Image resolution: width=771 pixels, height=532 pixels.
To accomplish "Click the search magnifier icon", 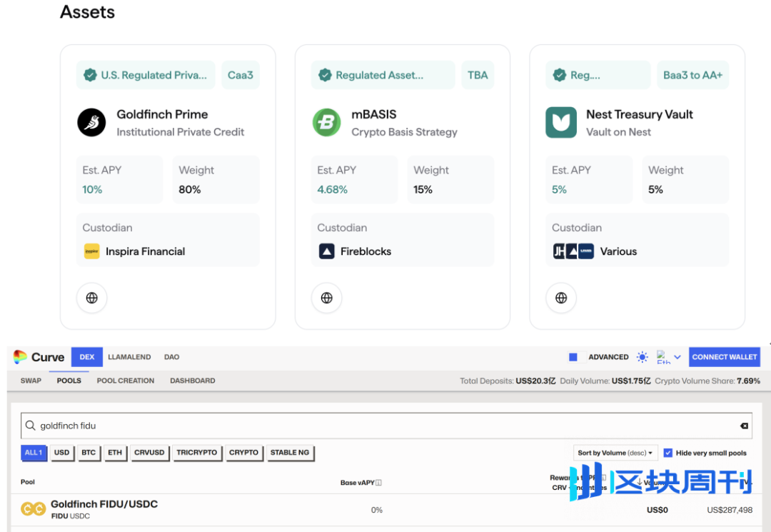I will tap(31, 426).
